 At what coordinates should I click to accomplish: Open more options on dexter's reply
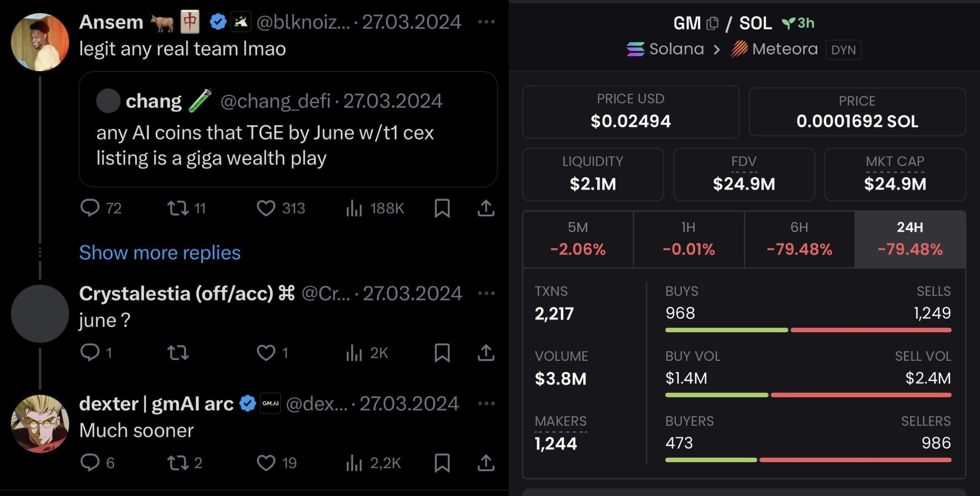(486, 403)
